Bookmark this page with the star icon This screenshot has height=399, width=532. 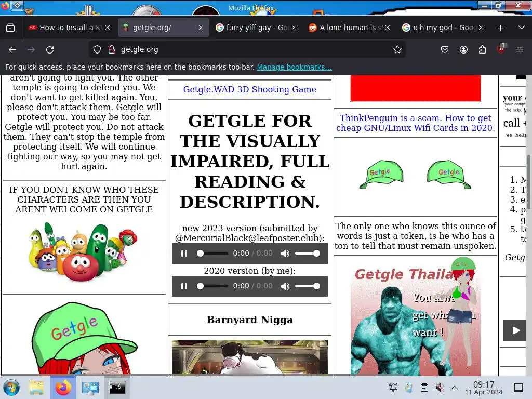397,49
